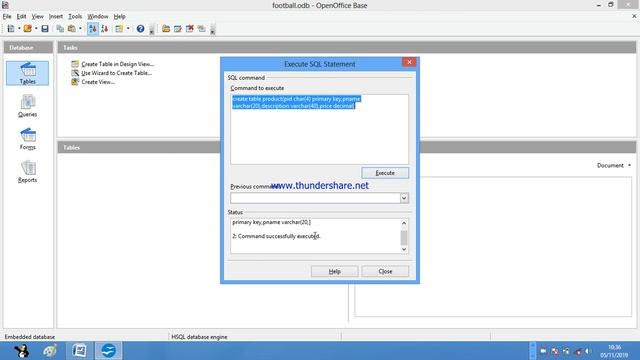Close the Execute SQL Statement dialog via red X
The image size is (640, 360).
tap(409, 62)
